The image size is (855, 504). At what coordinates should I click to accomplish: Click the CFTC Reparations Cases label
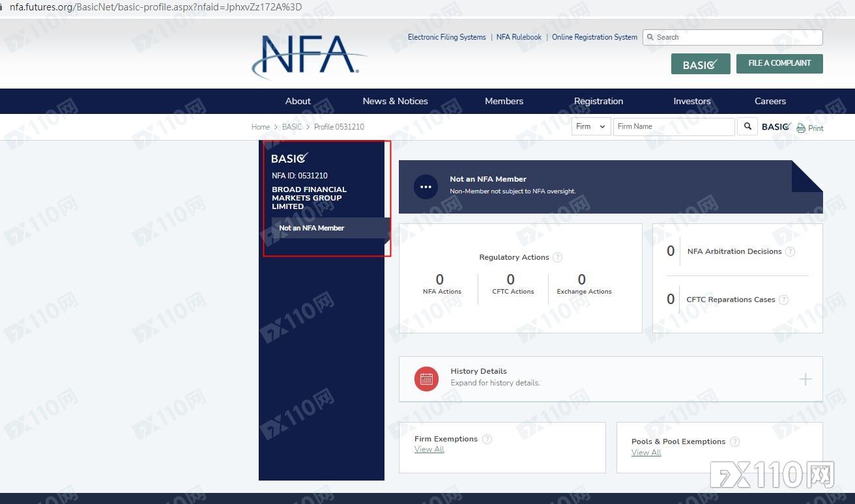731,300
